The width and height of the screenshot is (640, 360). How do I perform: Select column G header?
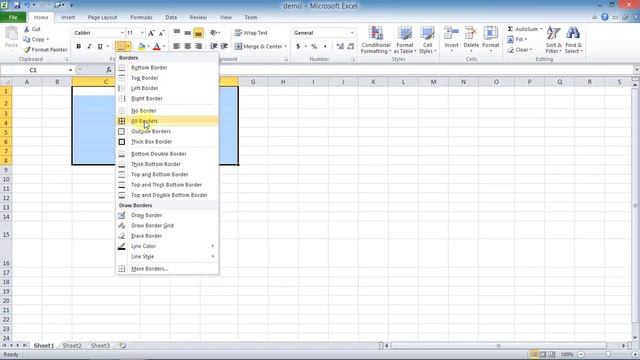(253, 82)
